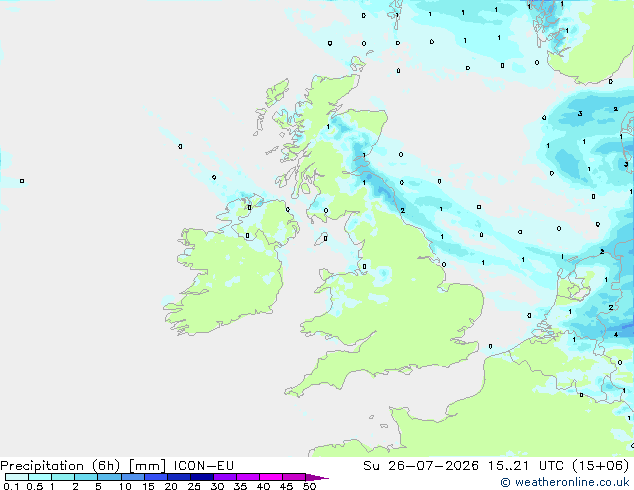
Task: Click the '40' legend label
Action: tap(264, 486)
